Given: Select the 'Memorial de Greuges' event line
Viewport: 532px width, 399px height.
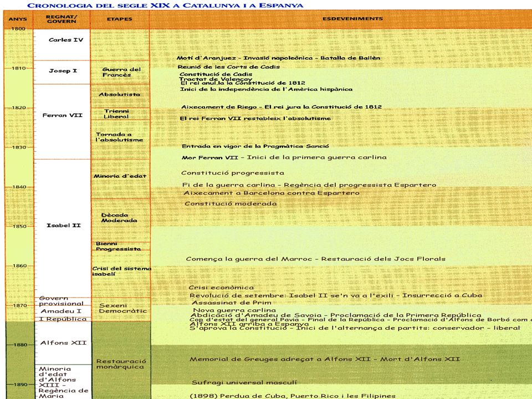Looking at the screenshot, I should pos(325,359).
